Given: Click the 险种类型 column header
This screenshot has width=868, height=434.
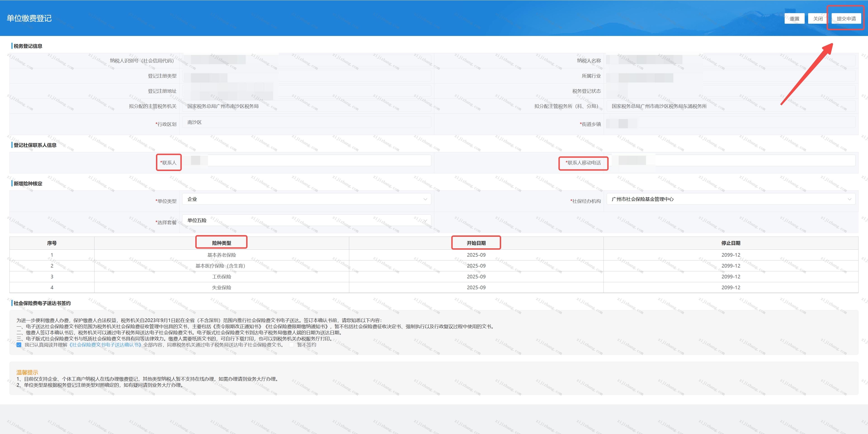Looking at the screenshot, I should pos(221,243).
